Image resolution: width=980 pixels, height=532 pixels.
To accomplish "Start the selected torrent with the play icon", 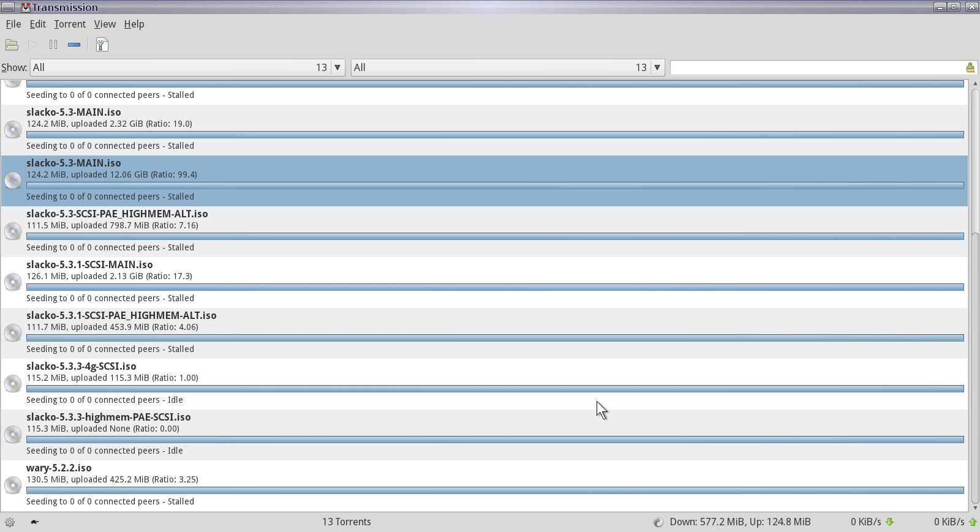I will pos(32,45).
